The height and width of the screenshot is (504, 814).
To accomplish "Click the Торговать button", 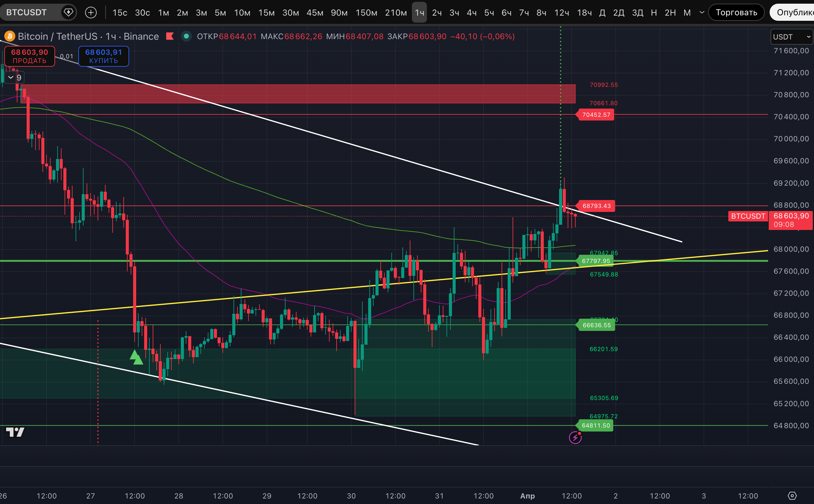I will [x=736, y=13].
